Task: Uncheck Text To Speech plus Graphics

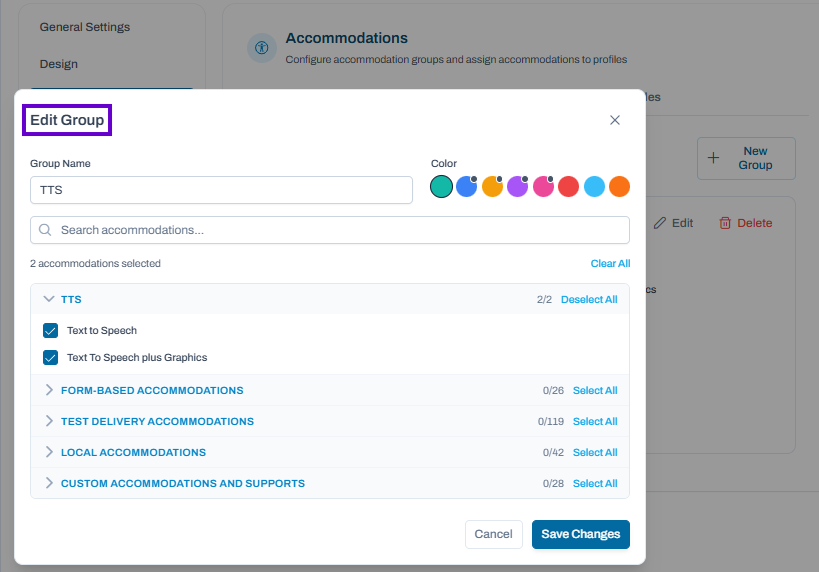Action: click(51, 358)
